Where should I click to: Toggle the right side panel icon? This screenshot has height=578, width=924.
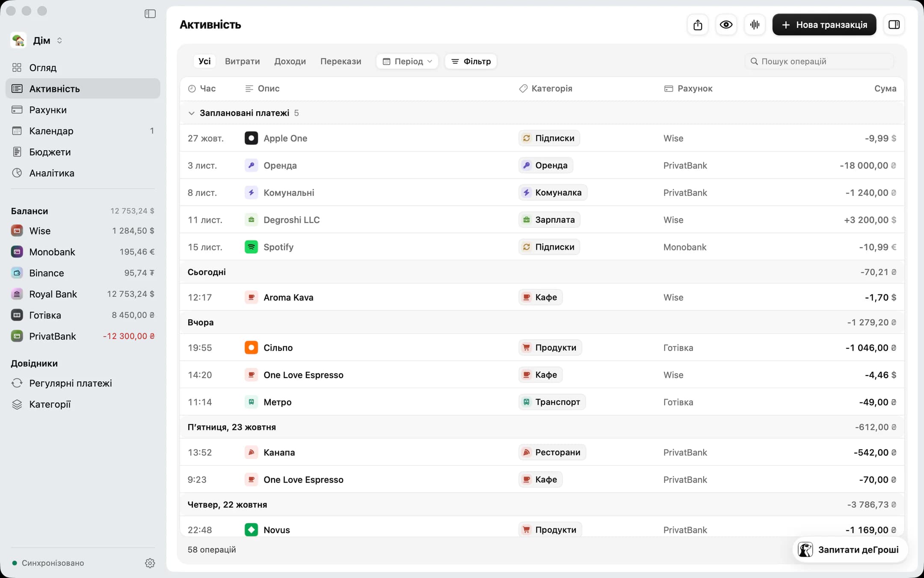(894, 25)
